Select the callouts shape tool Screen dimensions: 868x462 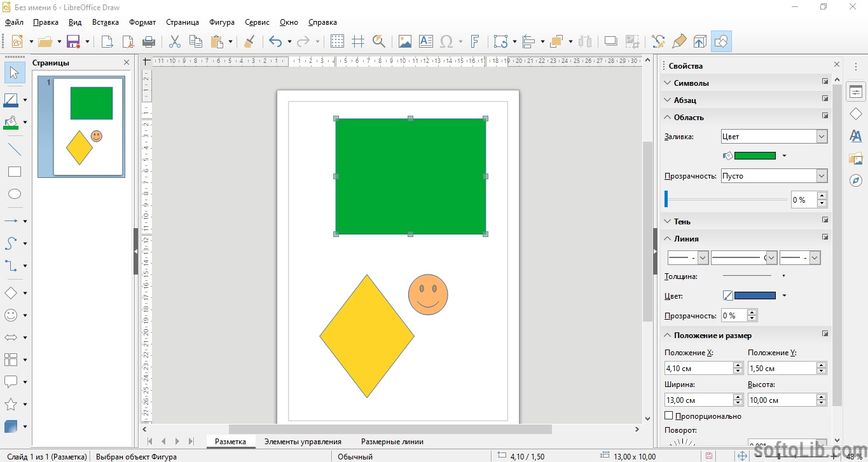tap(11, 382)
